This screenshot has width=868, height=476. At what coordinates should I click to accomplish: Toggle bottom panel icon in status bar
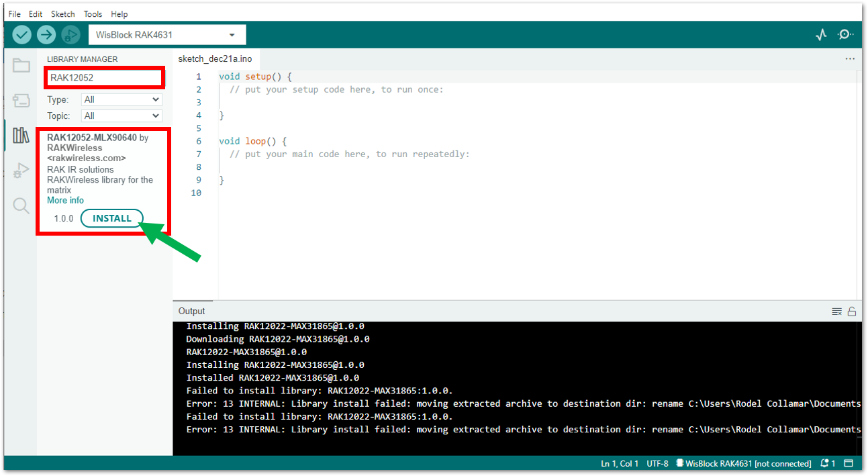[849, 464]
